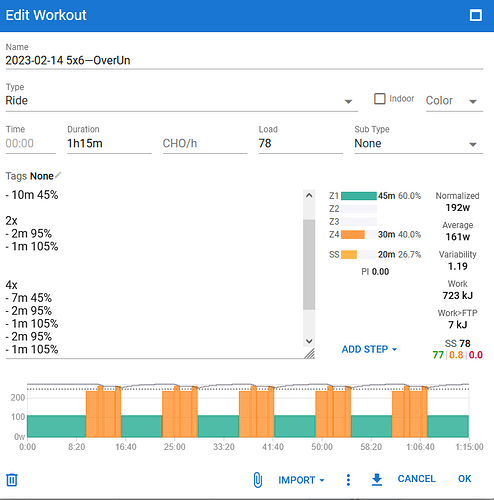Click OK to save workout
This screenshot has height=500, width=494.
464,479
